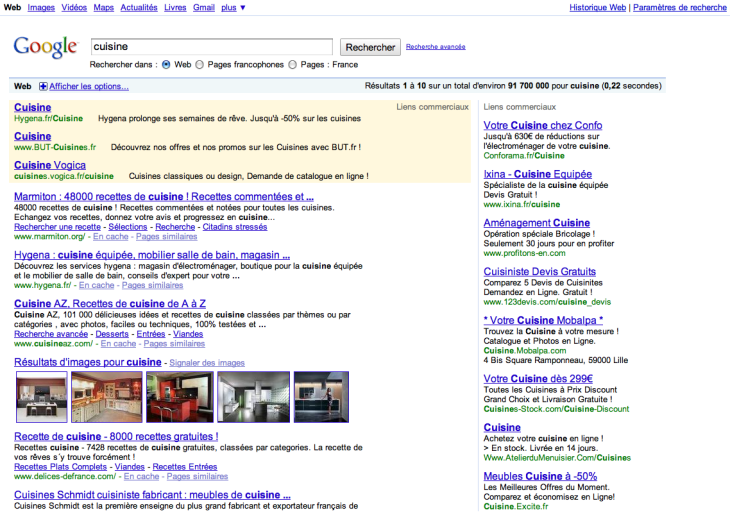Open Ixina Cuisine Equipée ad

pos(538,174)
